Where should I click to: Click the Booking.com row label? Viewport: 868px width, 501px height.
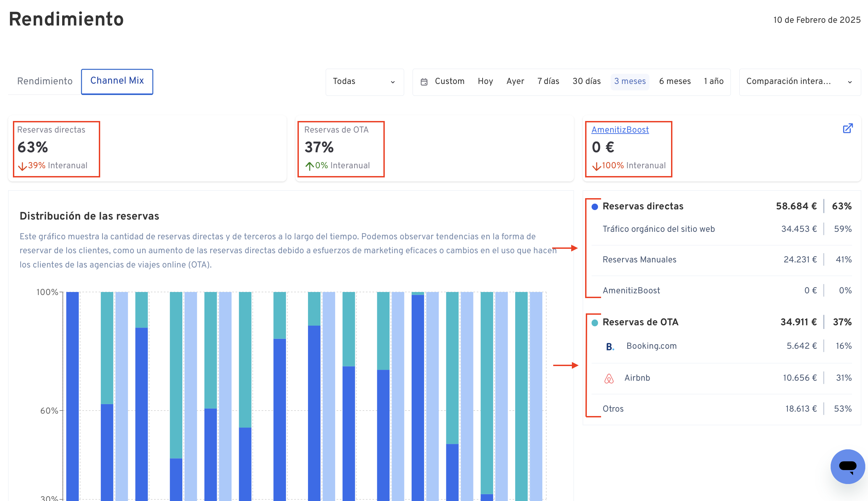pos(651,346)
